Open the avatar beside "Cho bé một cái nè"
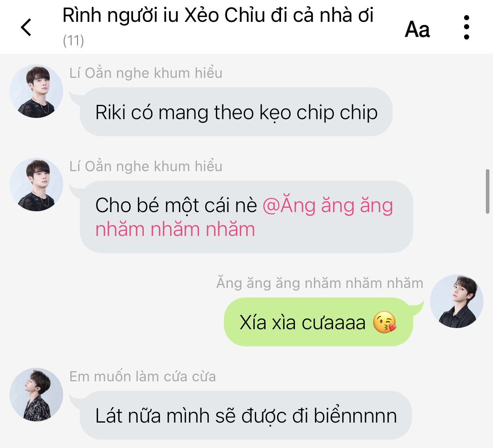The image size is (493, 448). pyautogui.click(x=36, y=185)
